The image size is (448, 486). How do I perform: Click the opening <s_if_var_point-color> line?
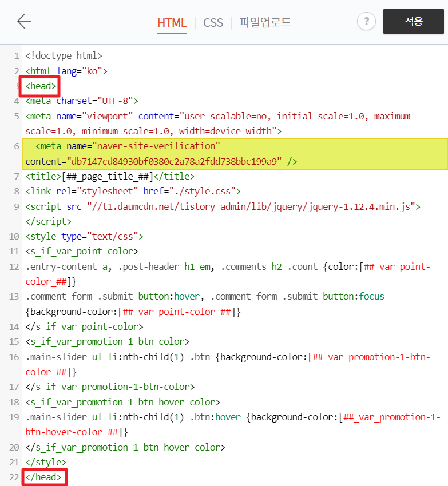[82, 252]
